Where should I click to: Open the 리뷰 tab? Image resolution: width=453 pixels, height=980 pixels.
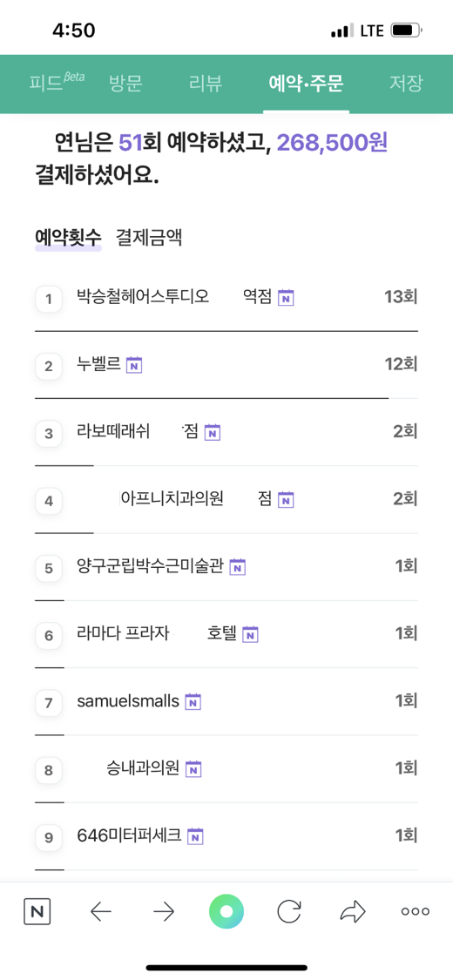pos(206,83)
